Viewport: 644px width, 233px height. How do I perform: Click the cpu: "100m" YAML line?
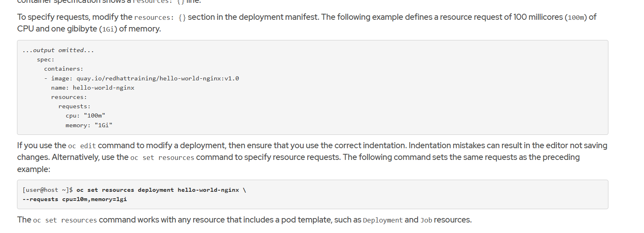[85, 115]
